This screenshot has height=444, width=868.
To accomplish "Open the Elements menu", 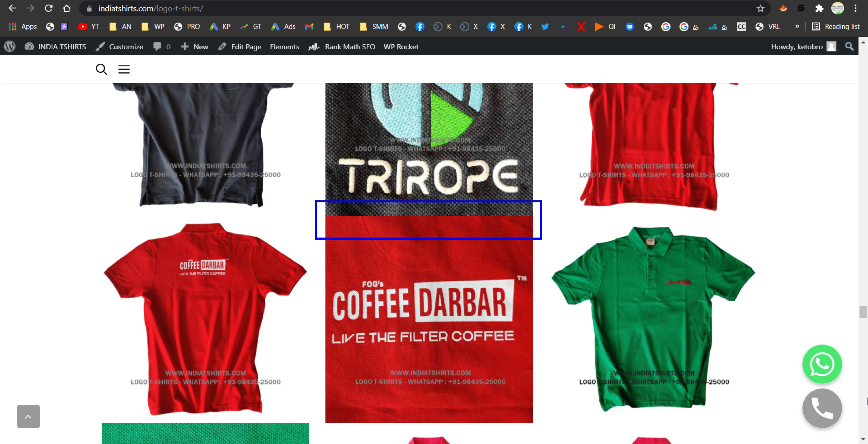I will point(284,46).
